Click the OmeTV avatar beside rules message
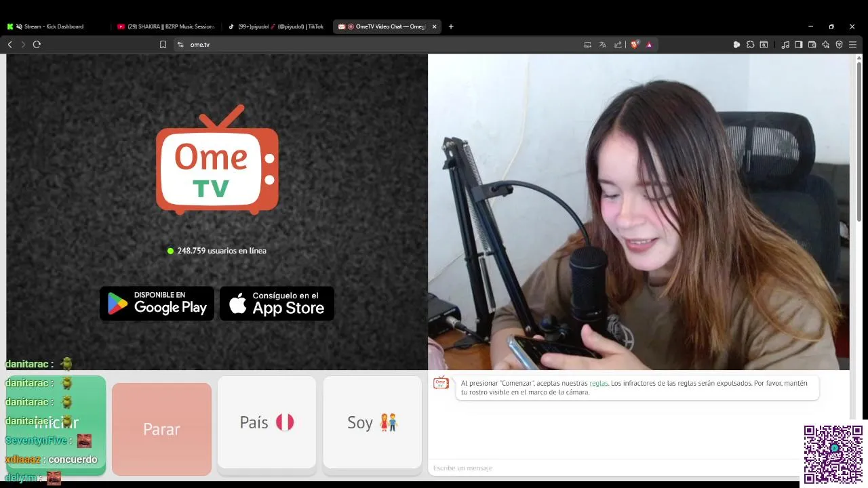 coord(441,383)
